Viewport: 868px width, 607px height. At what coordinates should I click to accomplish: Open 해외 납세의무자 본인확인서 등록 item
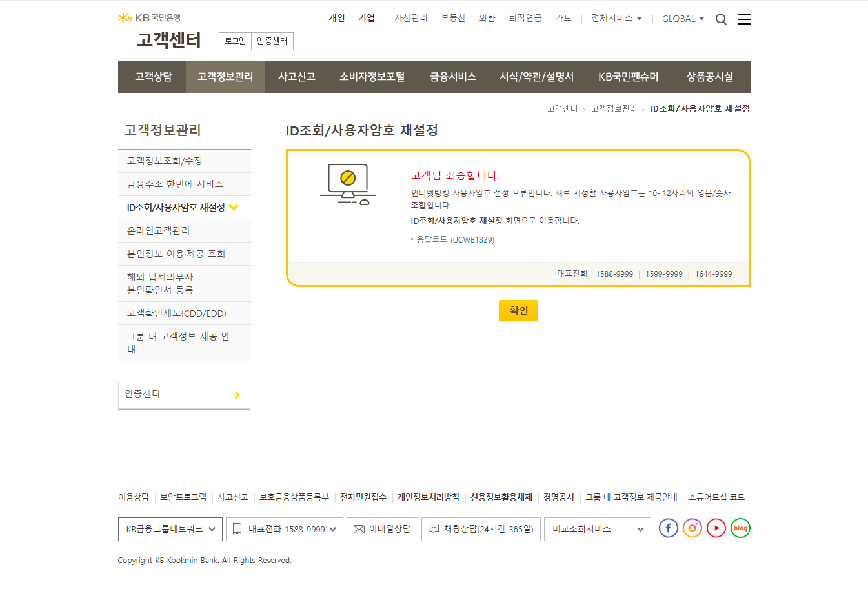[x=185, y=284]
